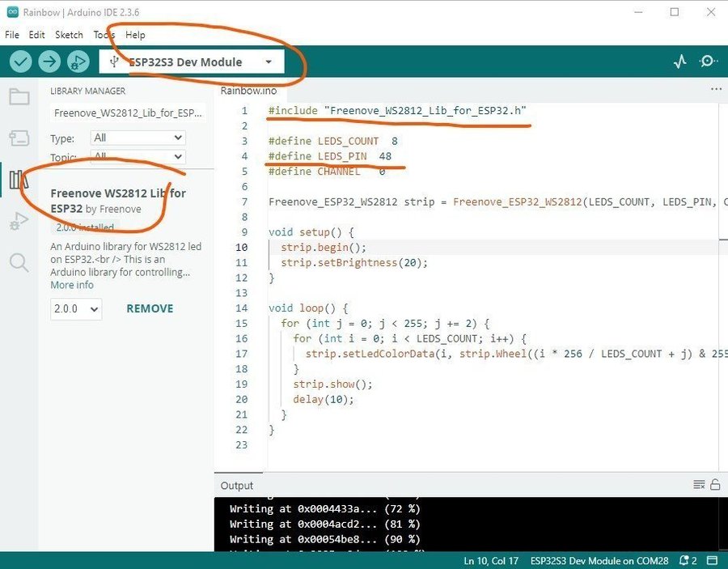Screen dimensions: 728x569
Task: Click 'delay(10);' code line
Action: click(x=324, y=400)
